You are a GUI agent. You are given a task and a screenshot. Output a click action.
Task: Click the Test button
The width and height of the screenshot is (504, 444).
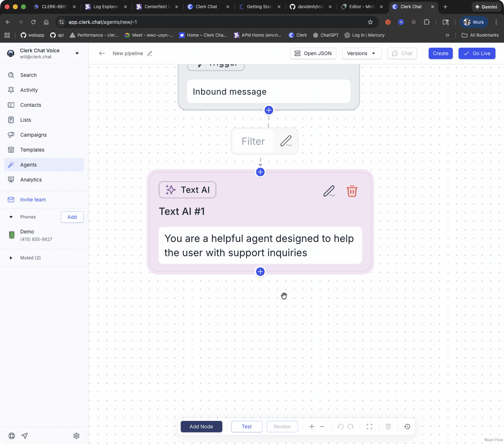[247, 427]
